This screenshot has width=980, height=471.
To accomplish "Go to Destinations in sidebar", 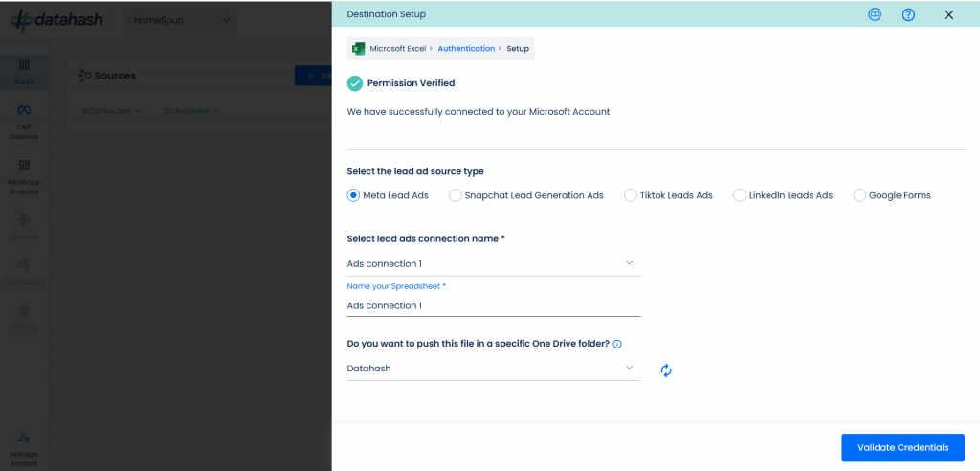I will pos(24,272).
